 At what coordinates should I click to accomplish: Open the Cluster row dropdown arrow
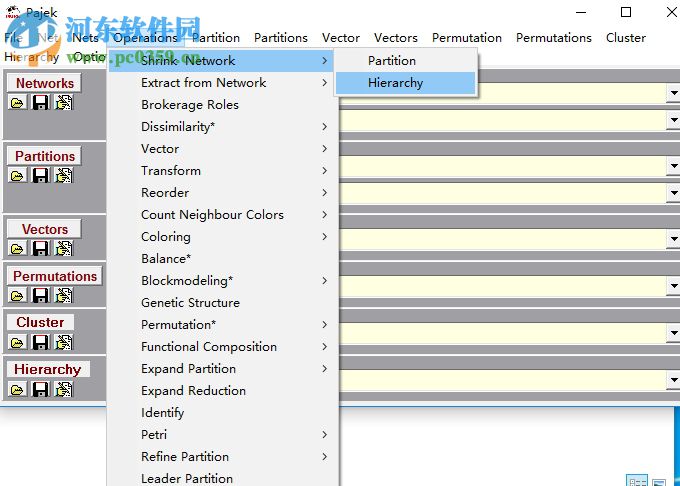point(673,333)
